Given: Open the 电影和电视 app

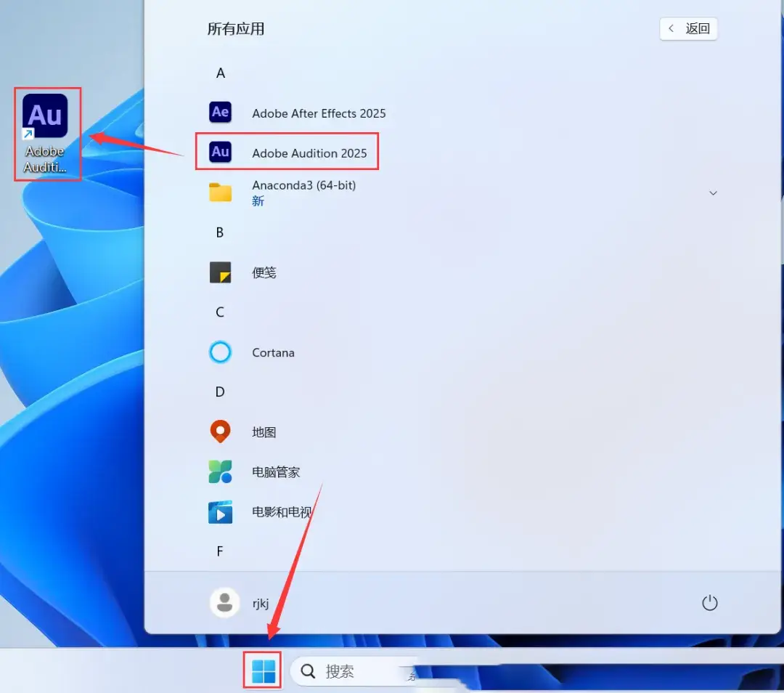Looking at the screenshot, I should 281,512.
